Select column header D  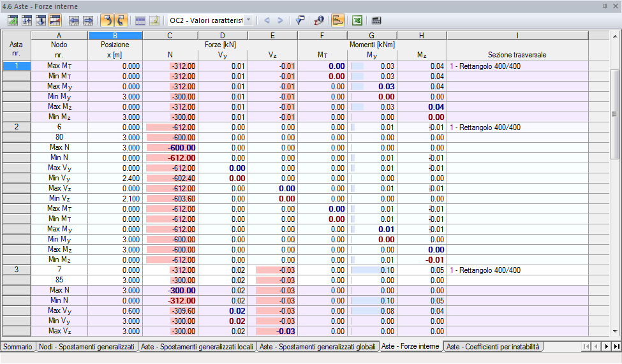tap(223, 36)
